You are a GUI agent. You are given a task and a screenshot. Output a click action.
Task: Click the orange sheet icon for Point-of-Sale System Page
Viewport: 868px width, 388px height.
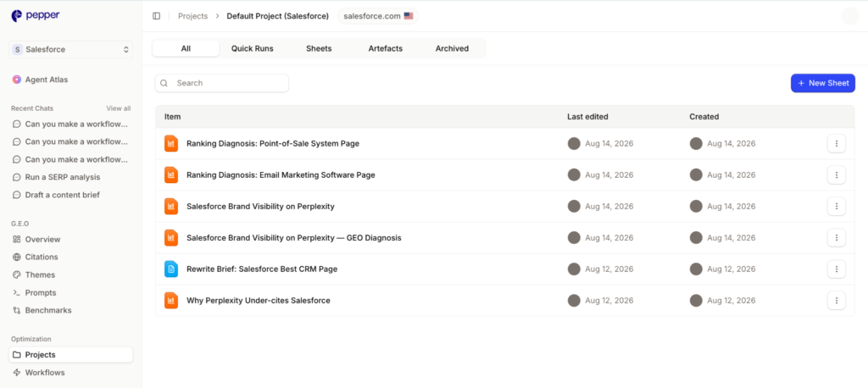(x=171, y=143)
